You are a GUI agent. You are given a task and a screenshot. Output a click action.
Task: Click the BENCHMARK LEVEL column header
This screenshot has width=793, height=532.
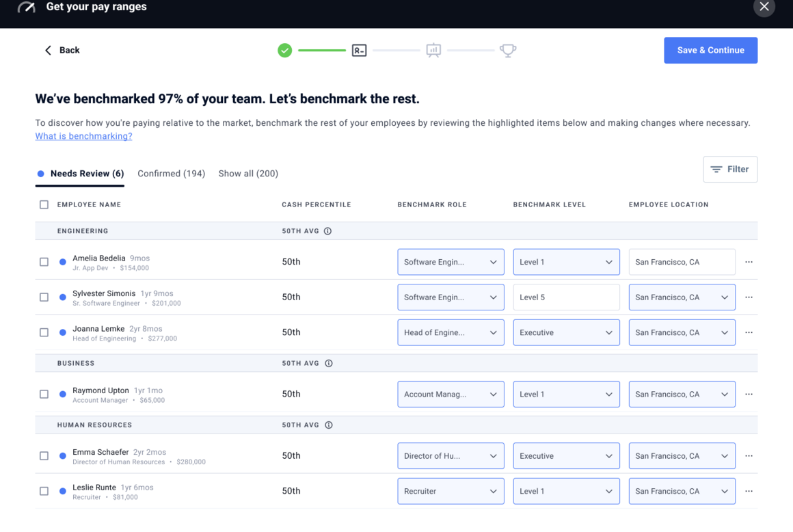click(x=549, y=205)
